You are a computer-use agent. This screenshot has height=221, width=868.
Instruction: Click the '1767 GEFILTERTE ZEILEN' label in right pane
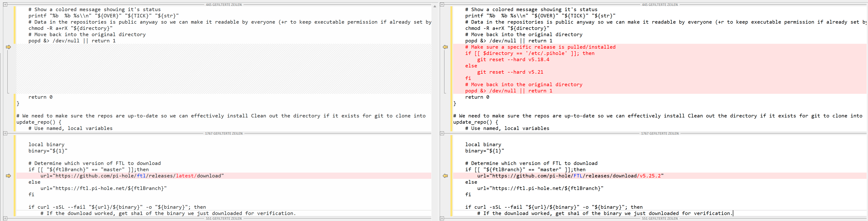pyautogui.click(x=660, y=134)
